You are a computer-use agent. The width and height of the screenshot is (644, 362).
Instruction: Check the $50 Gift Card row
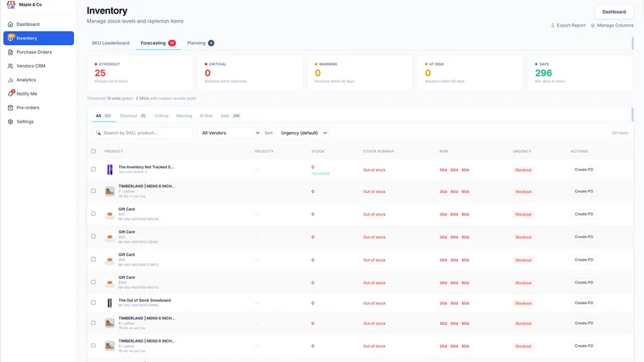point(93,259)
